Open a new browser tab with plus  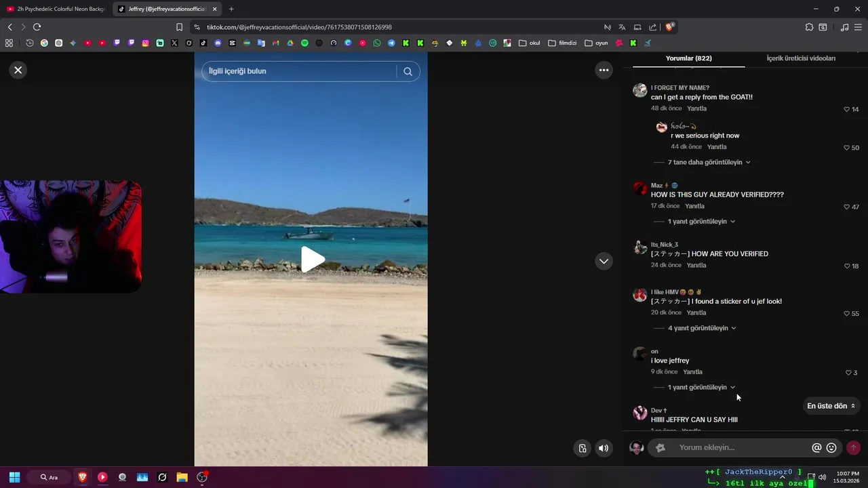click(x=231, y=9)
